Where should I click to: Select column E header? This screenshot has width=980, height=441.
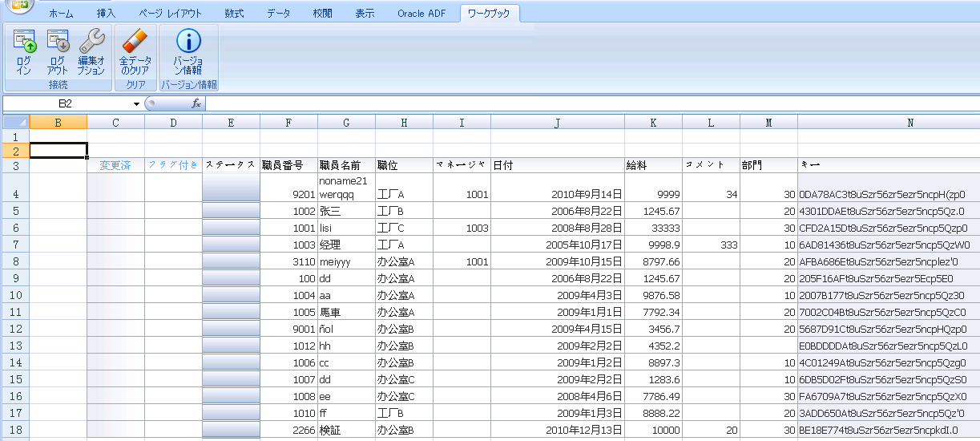(x=232, y=122)
